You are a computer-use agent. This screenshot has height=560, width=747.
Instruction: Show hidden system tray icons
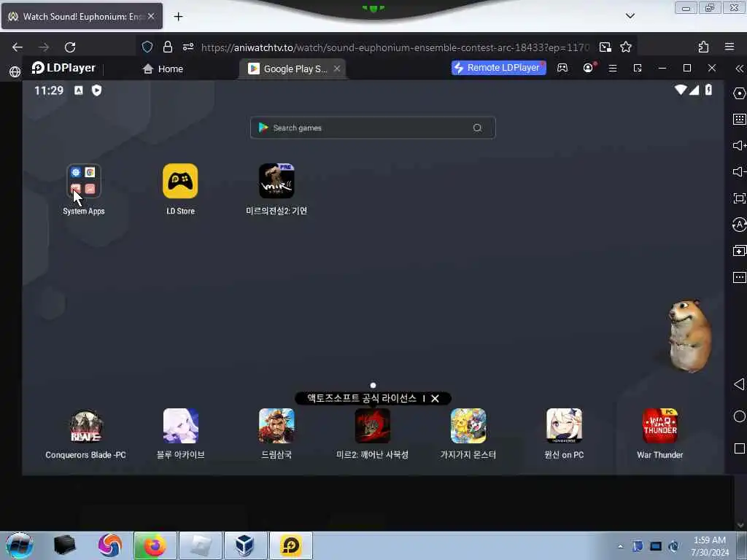620,547
